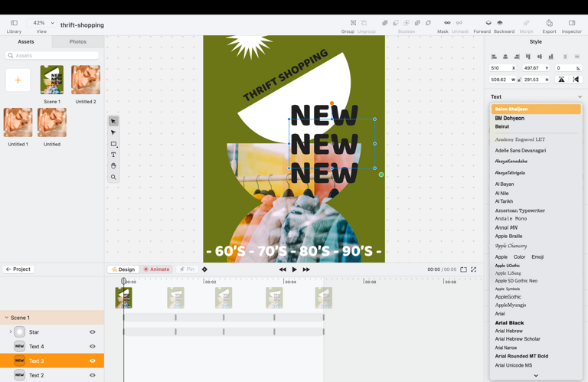Viewport: 588px width, 382px height.
Task: Select the Text 4 layer
Action: coord(52,346)
